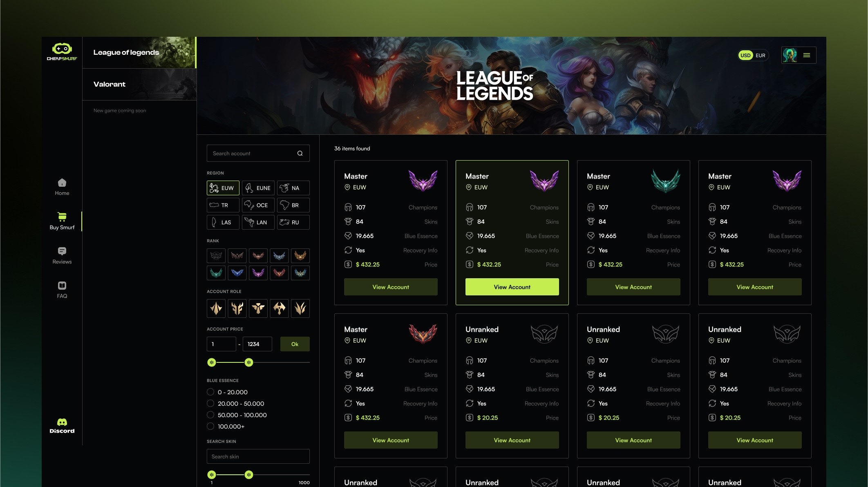Open the hamburger menu beside avatar

[x=807, y=55]
